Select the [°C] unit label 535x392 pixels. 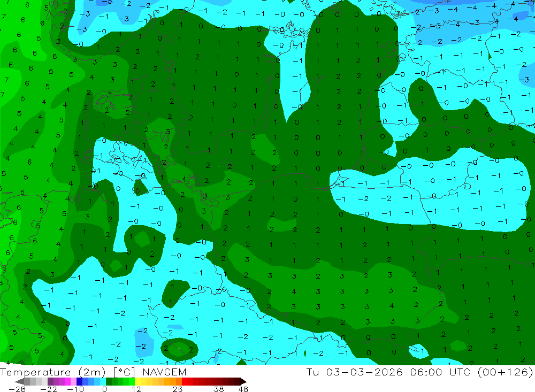click(124, 372)
